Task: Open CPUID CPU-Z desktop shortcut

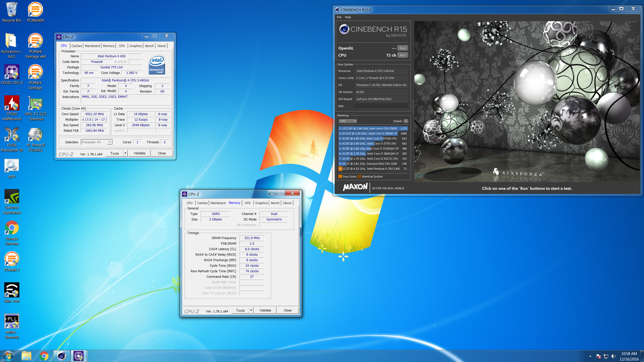Action: pyautogui.click(x=12, y=74)
